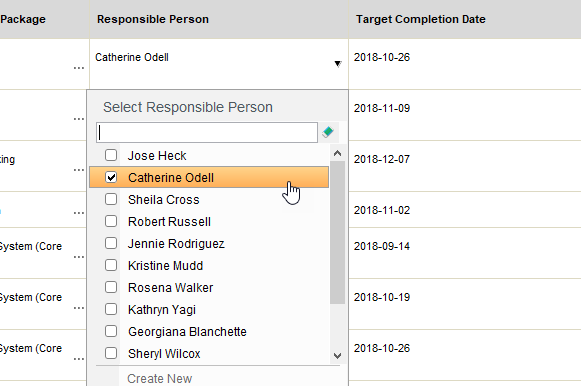This screenshot has width=581, height=386.
Task: Check the Jose Heck checkbox
Action: [111, 155]
